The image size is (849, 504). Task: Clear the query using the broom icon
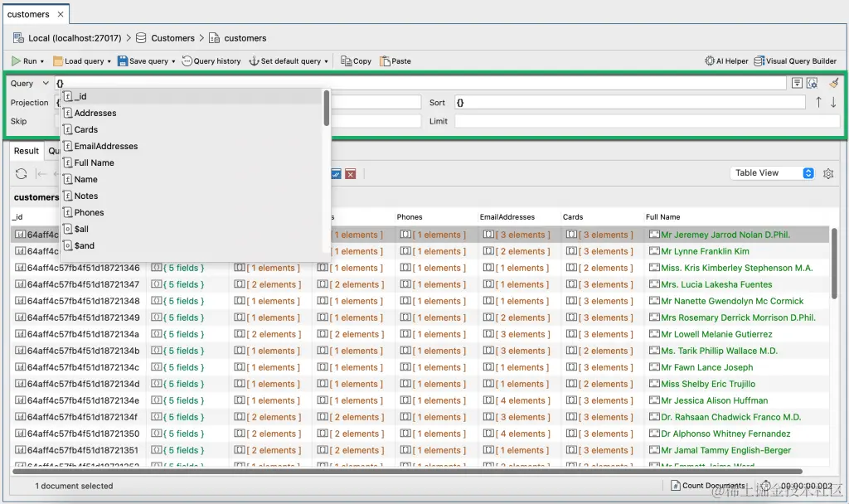tap(834, 82)
